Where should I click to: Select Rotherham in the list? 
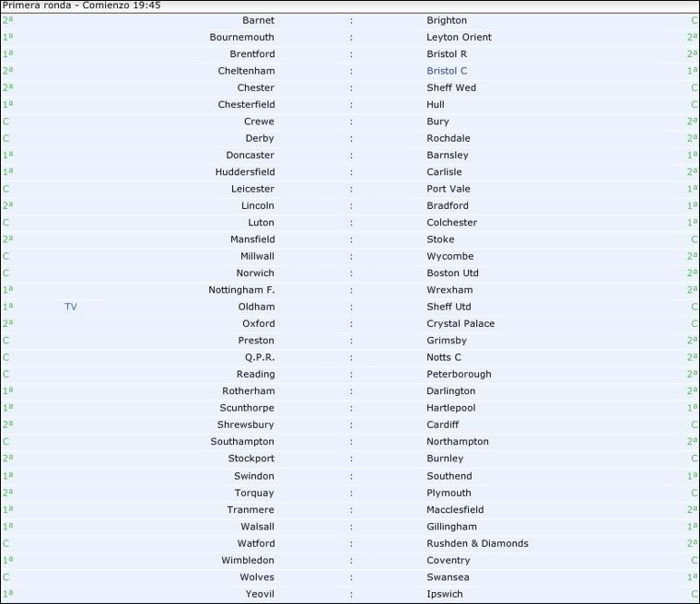[x=248, y=391]
